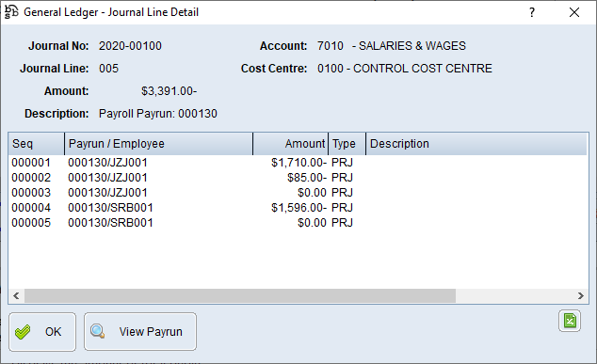Screen dimensions: 597x364
Task: Click the $1,710.00- amount cell
Action: click(298, 163)
